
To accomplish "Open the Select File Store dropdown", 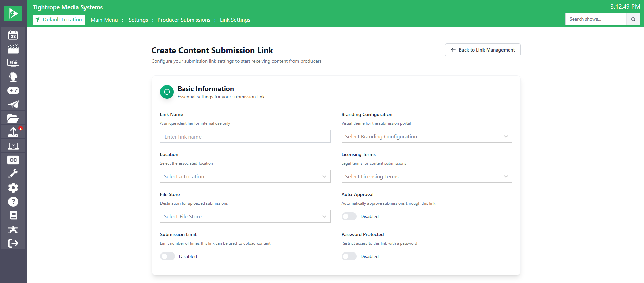I will pyautogui.click(x=245, y=216).
